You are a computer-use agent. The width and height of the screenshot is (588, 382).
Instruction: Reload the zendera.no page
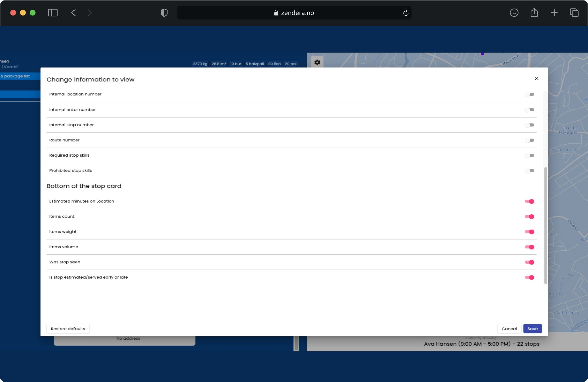coord(405,13)
